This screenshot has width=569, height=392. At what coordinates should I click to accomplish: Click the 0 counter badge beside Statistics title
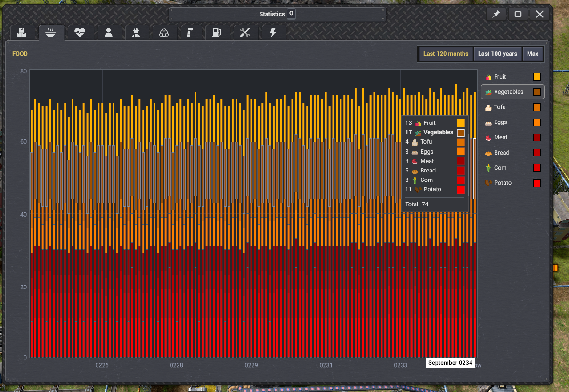pyautogui.click(x=291, y=14)
